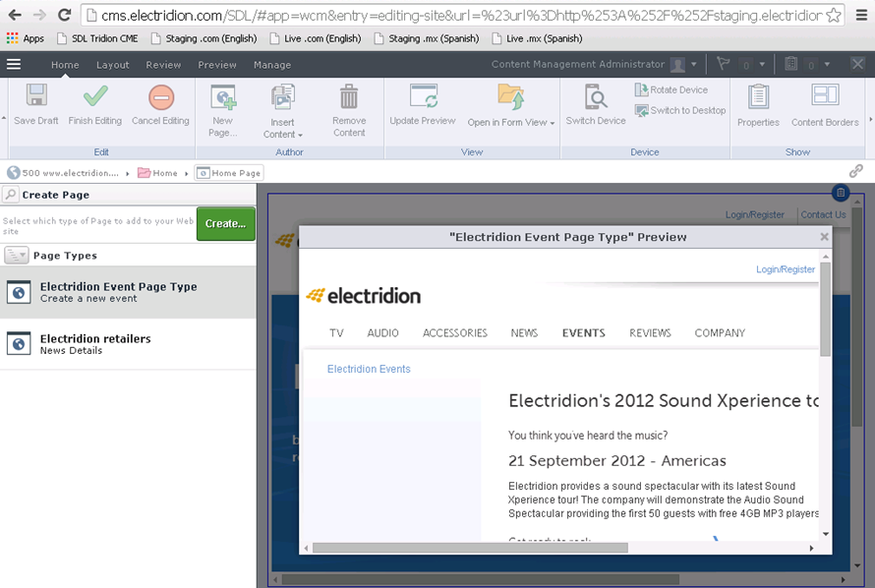875x588 pixels.
Task: Expand breadcrumb arrow after 500 www.electridion
Action: point(127,173)
